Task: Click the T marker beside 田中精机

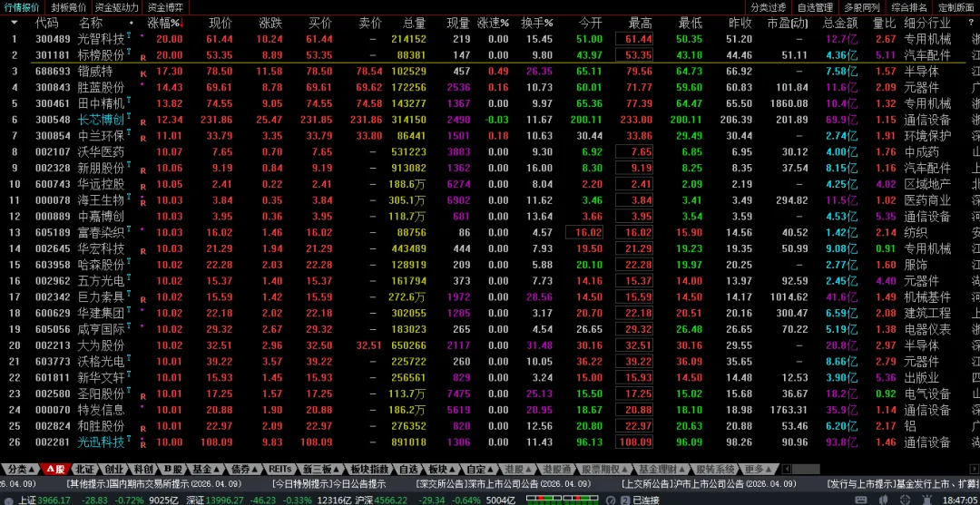Action: [x=129, y=102]
